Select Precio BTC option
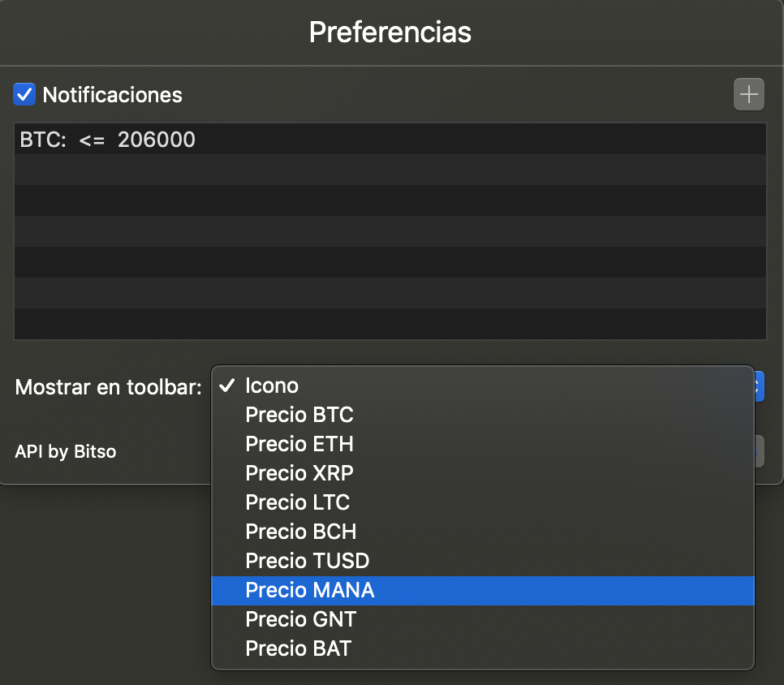Viewport: 784px width, 685px height. (x=483, y=415)
